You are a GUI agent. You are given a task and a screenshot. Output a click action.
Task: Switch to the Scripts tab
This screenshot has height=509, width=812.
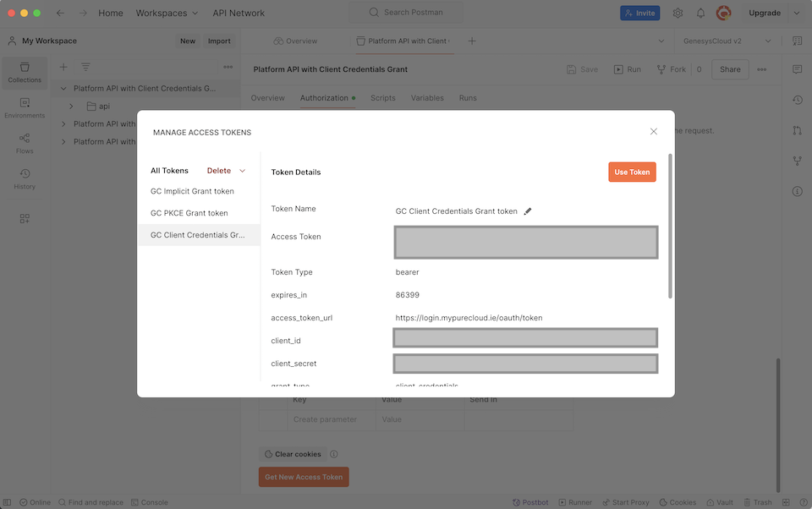383,97
